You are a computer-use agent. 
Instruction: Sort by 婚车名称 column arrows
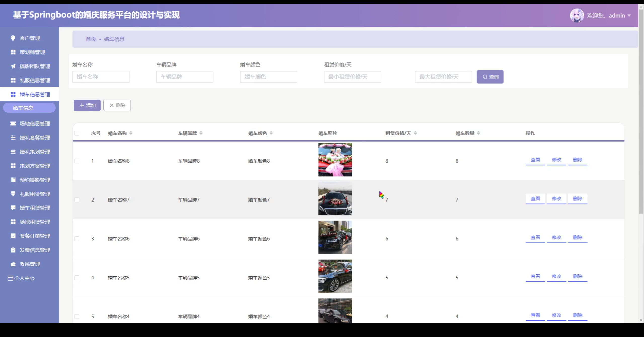tap(131, 133)
